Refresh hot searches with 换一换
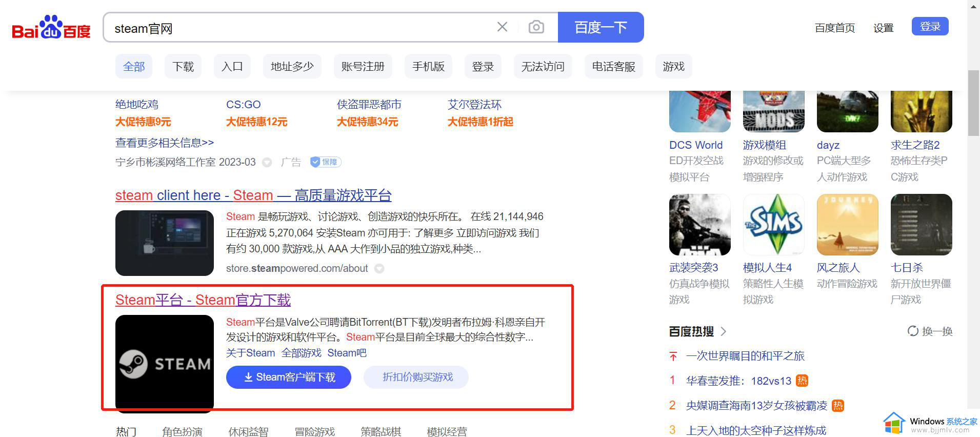The width and height of the screenshot is (980, 437). [930, 331]
